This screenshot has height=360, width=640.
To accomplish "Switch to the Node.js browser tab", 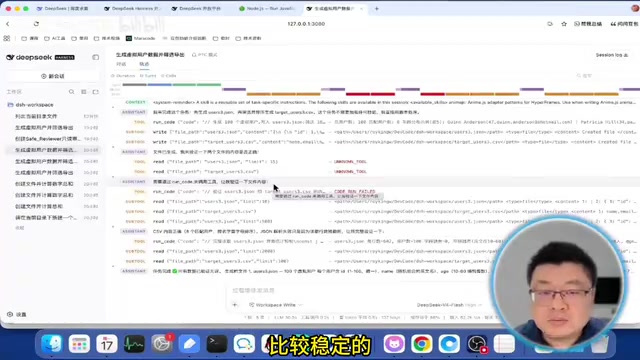I will [x=267, y=9].
